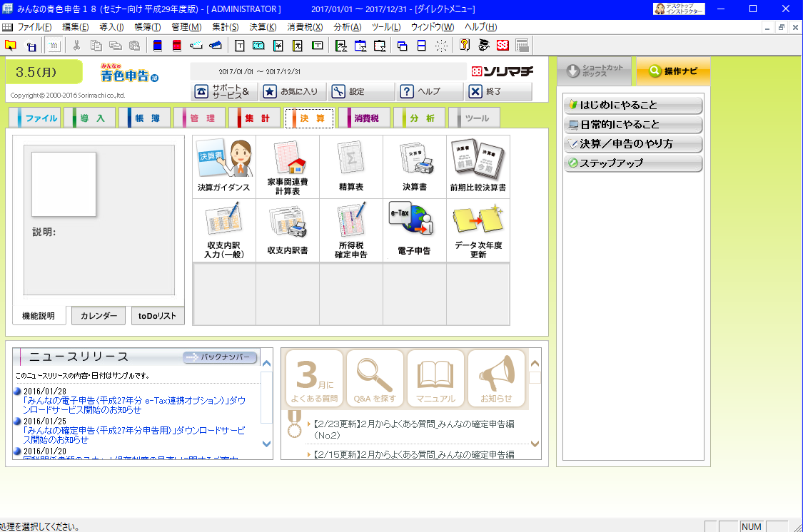803x532 pixels.
Task: Click the tile windows toolbar icon
Action: pyautogui.click(x=421, y=46)
